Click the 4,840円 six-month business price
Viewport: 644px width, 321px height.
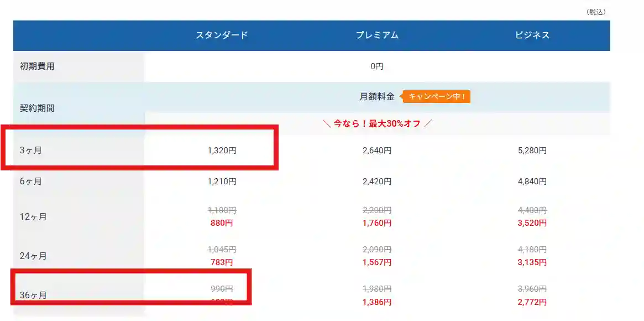point(532,182)
